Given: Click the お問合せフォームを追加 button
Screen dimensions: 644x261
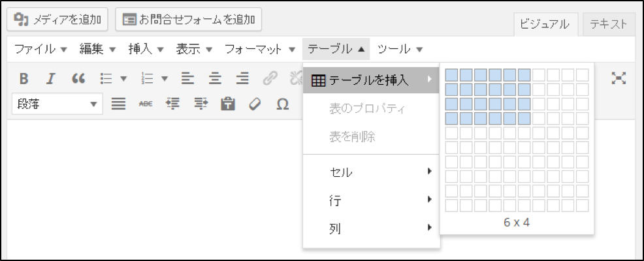Looking at the screenshot, I should [189, 20].
